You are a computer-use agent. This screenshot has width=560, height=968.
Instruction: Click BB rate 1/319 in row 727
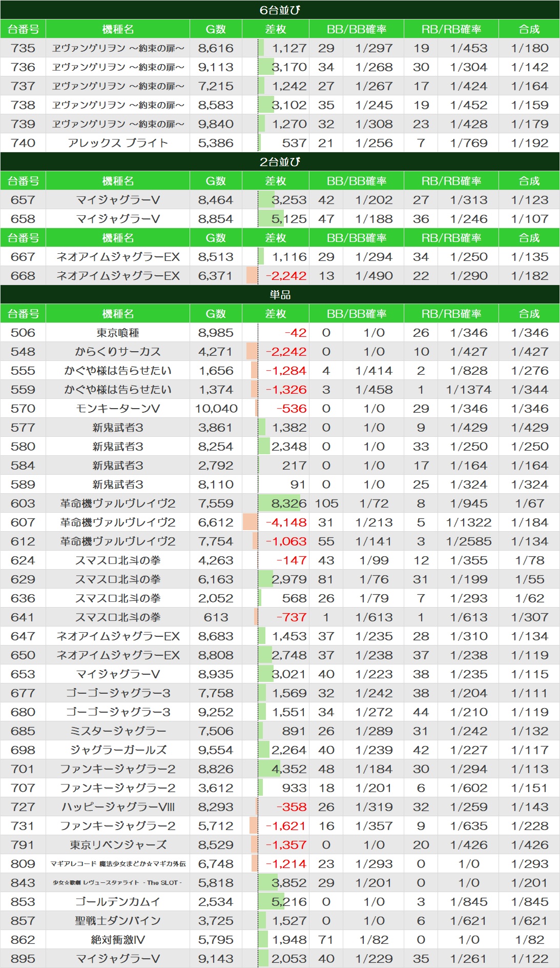coord(374,807)
